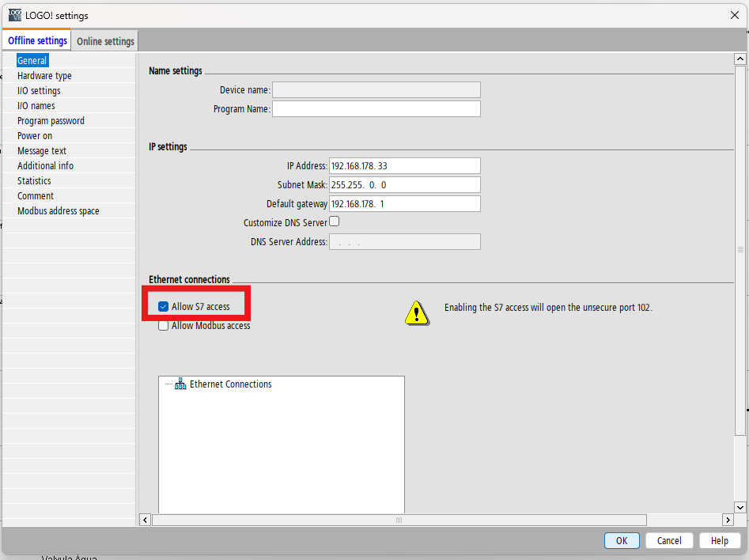Edit the IP Address field

tap(405, 166)
